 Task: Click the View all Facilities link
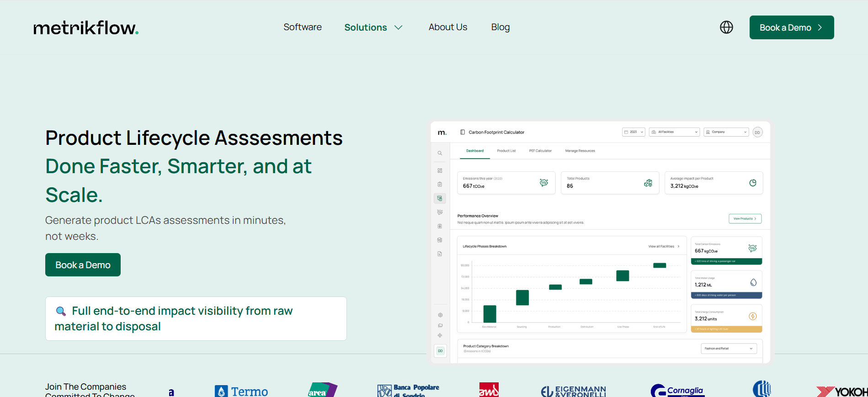point(664,246)
